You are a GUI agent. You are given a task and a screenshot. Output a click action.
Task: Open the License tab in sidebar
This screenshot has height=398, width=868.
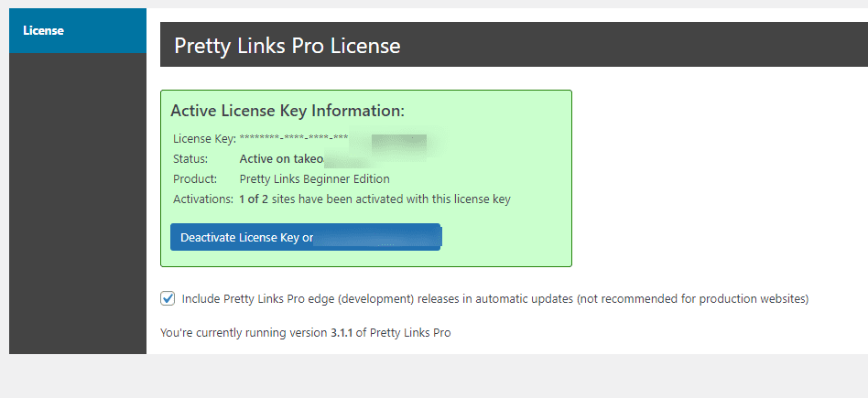78,30
